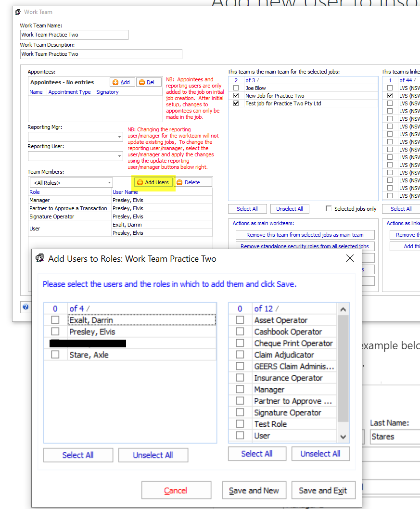Click the roles list scroll down arrow
420x509 pixels.
[343, 436]
